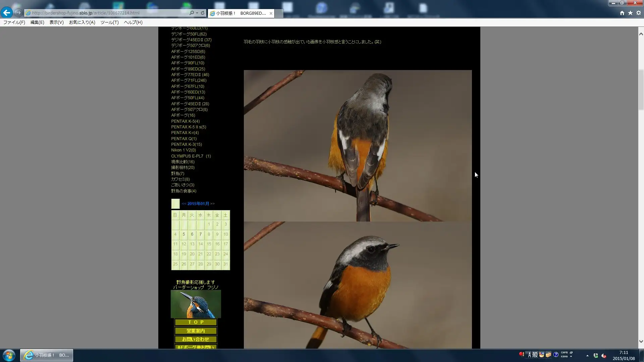644x362 pixels.
Task: Open the address bar history dropdown arrow
Action: click(197, 13)
